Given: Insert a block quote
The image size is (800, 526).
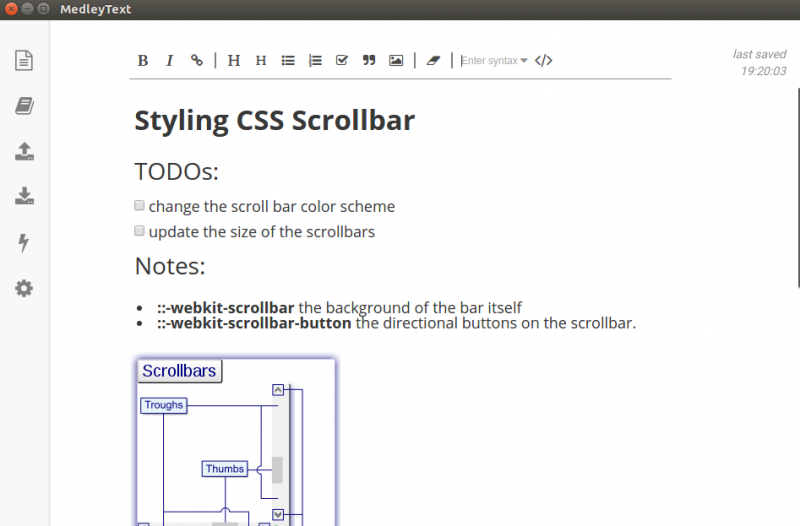Looking at the screenshot, I should point(369,60).
